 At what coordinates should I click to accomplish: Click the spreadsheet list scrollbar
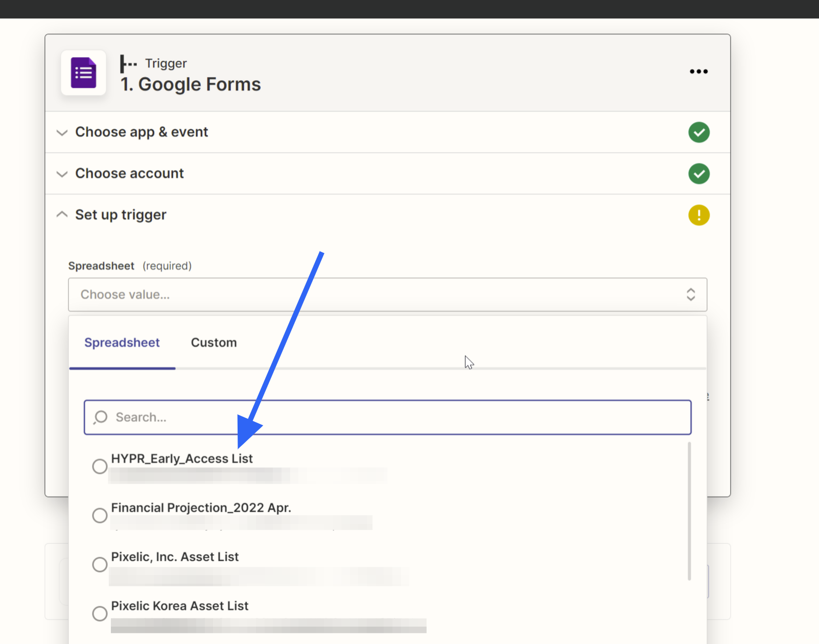[x=689, y=511]
